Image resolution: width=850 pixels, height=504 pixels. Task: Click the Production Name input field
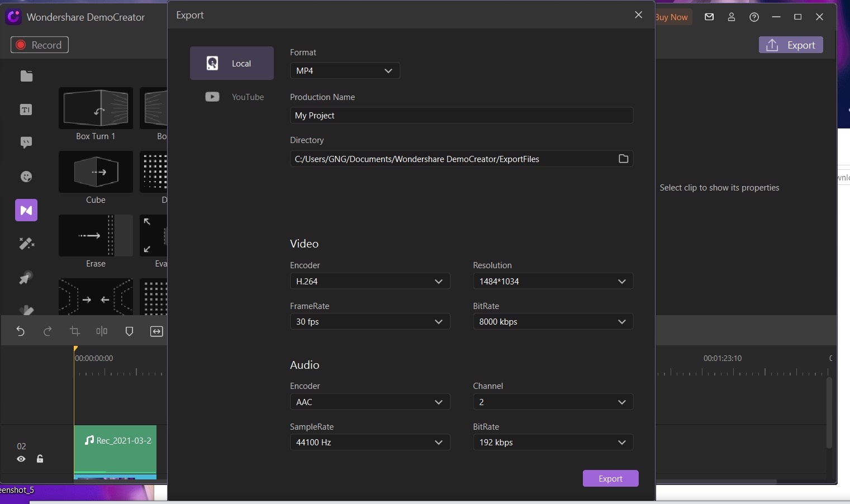[x=462, y=115]
